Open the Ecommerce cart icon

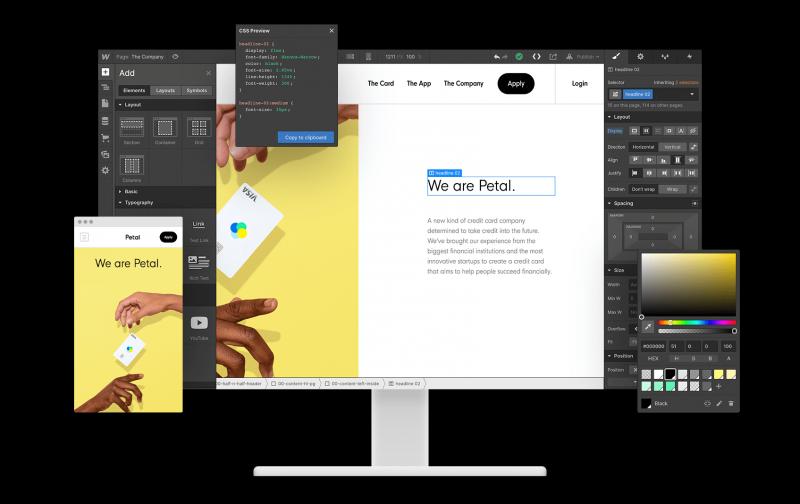105,138
